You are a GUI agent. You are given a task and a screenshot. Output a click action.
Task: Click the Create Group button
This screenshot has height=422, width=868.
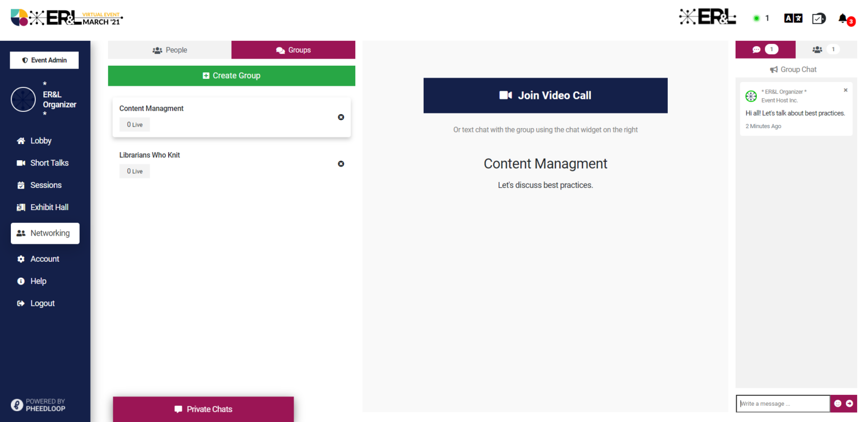[231, 76]
